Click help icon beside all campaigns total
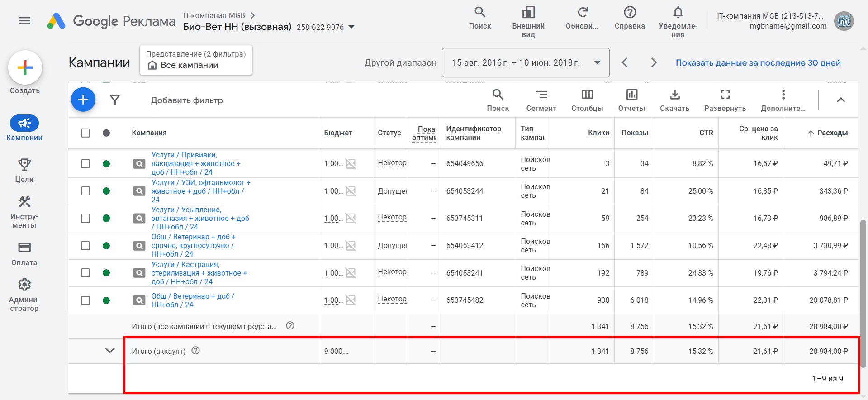The image size is (868, 400). [x=290, y=326]
